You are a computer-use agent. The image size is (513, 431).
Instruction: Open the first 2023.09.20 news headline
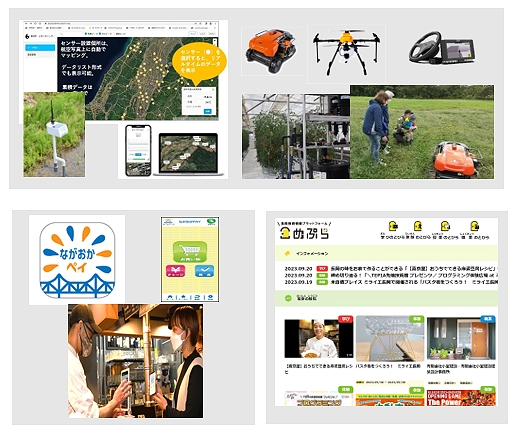tap(414, 268)
